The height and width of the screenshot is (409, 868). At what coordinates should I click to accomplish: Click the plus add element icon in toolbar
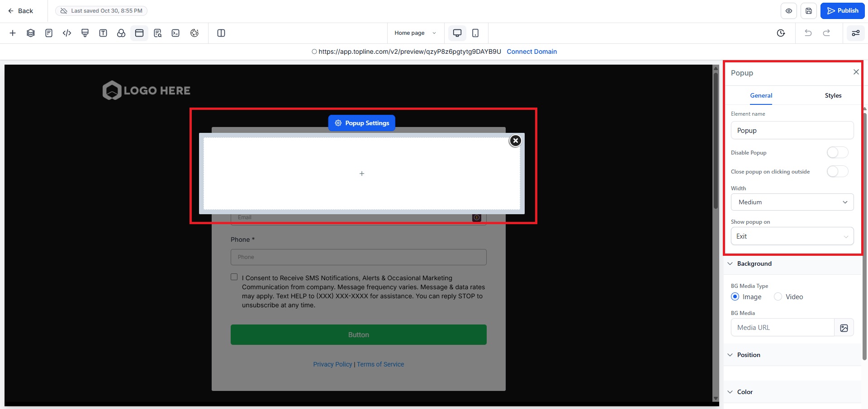point(13,33)
